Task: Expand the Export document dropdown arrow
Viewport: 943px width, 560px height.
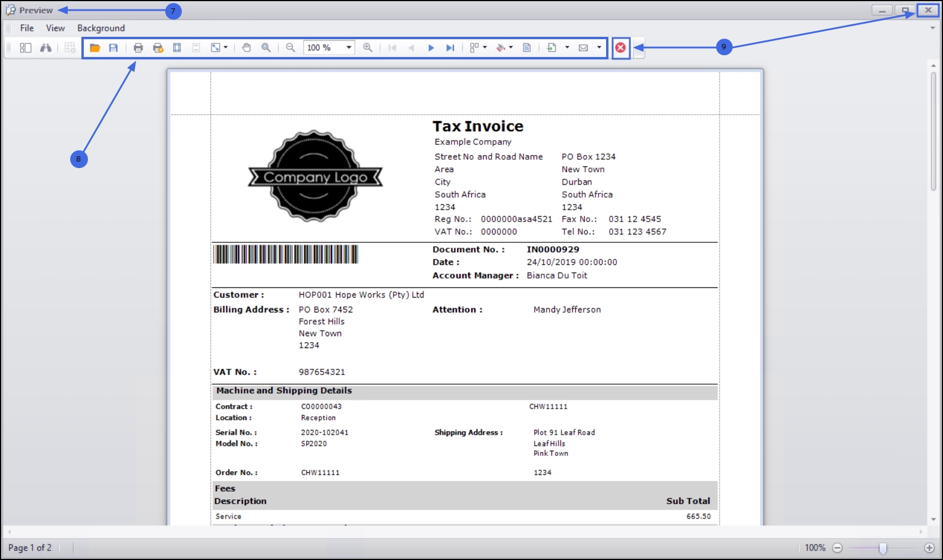Action: [x=567, y=48]
